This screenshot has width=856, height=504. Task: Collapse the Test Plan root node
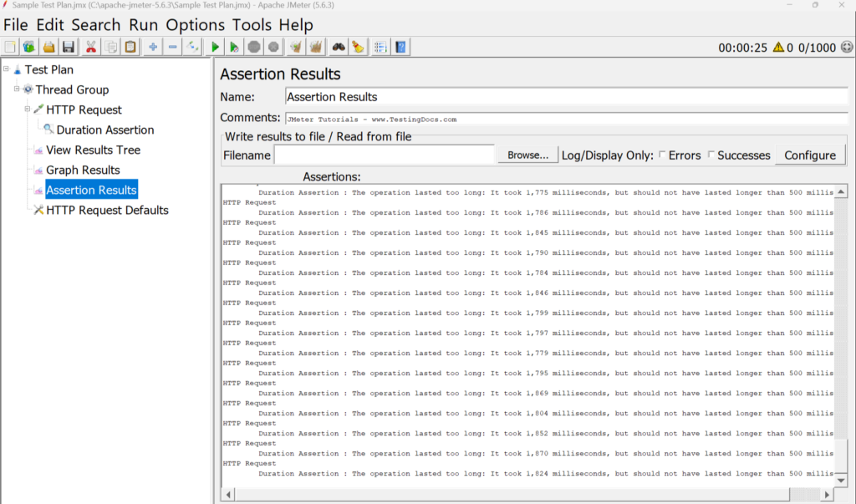point(7,69)
